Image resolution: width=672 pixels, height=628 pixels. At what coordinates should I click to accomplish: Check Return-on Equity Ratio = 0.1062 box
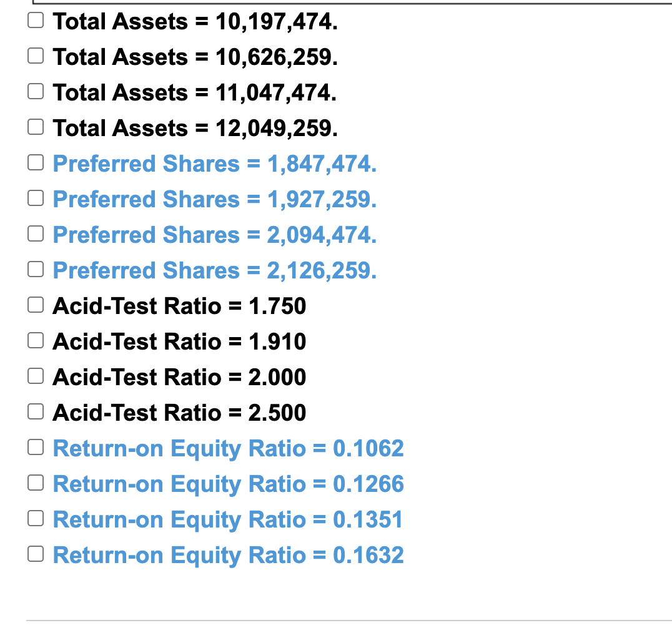point(36,447)
